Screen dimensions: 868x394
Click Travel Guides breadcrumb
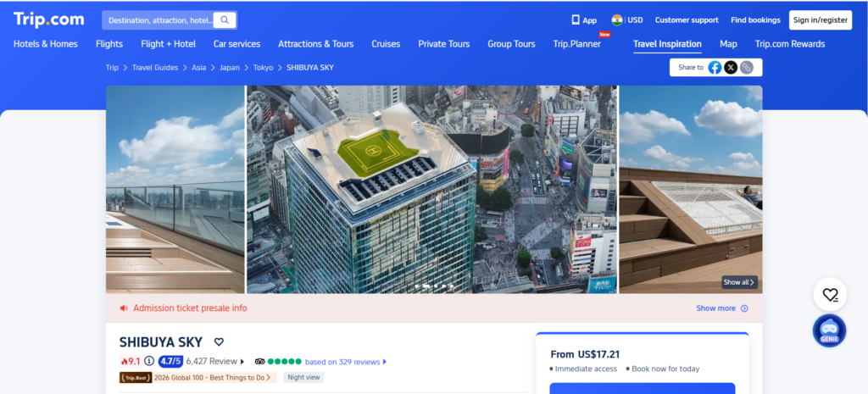pyautogui.click(x=155, y=68)
